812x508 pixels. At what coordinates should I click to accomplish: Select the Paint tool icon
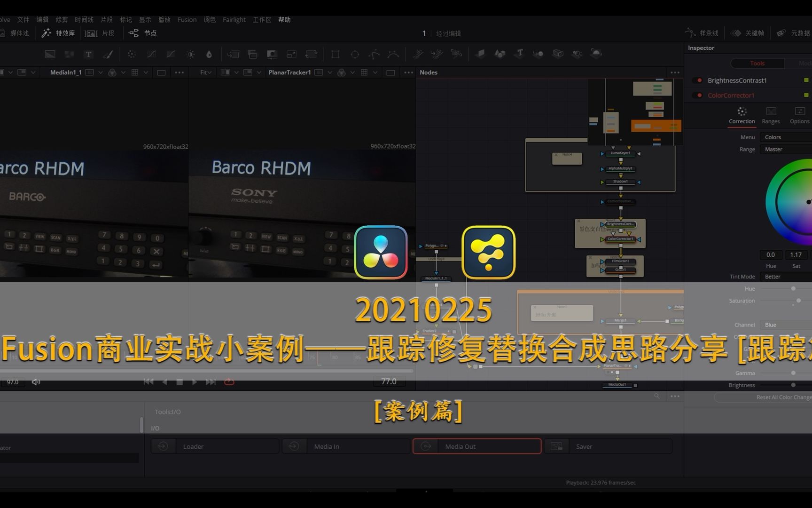click(108, 54)
